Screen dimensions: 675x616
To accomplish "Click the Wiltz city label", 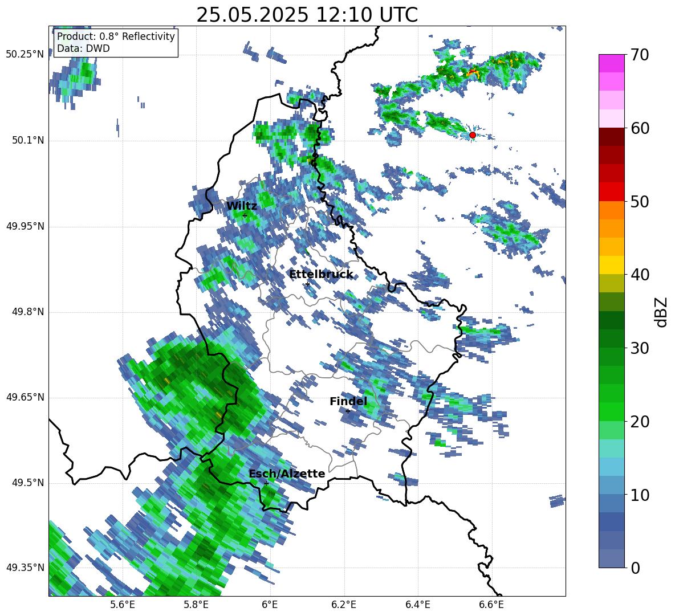I will pos(242,206).
